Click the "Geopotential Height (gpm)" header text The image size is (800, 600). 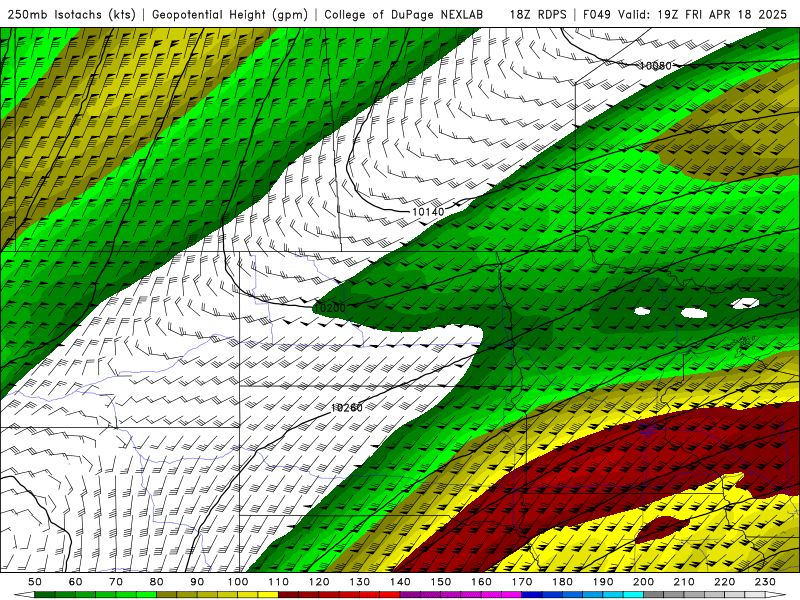[x=230, y=15]
